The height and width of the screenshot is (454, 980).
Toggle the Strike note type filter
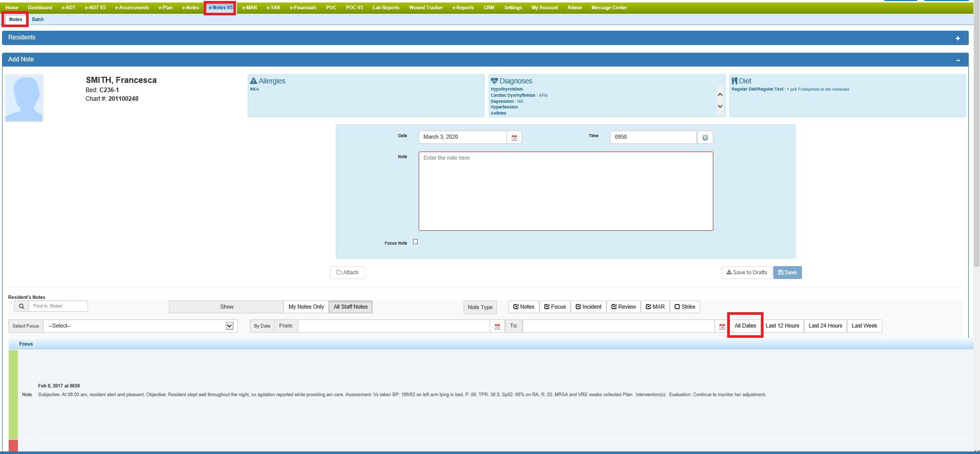click(685, 307)
